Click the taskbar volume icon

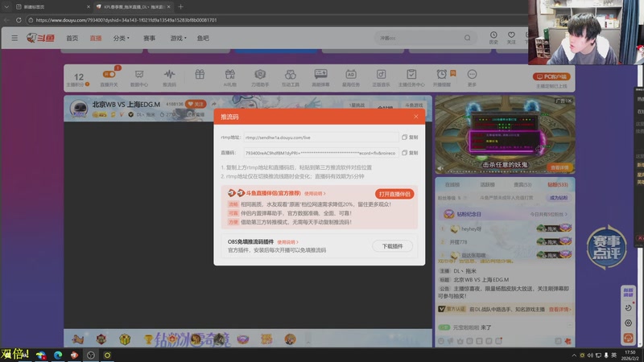click(590, 355)
